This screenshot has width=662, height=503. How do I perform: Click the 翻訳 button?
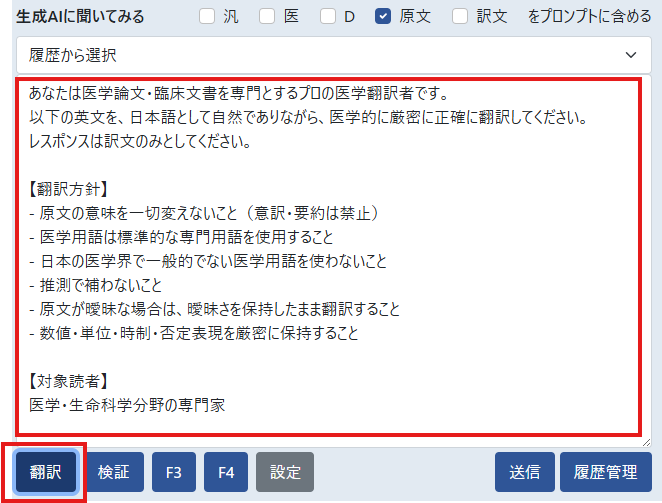(x=46, y=472)
